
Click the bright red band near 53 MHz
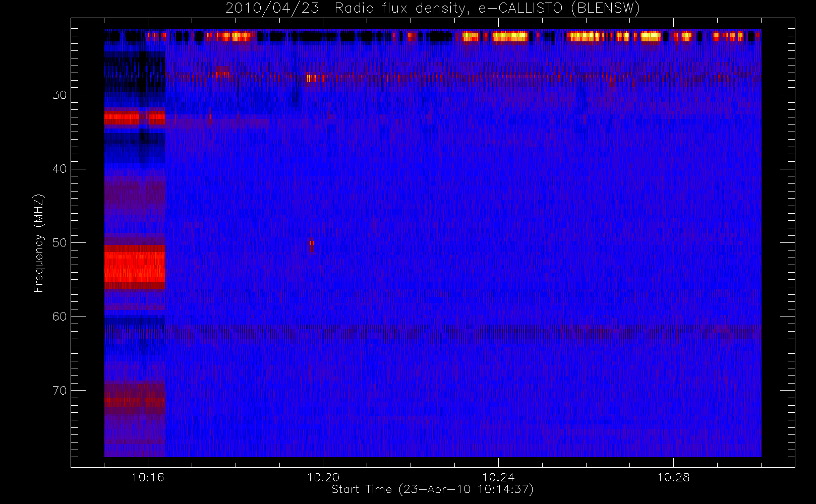(135, 267)
